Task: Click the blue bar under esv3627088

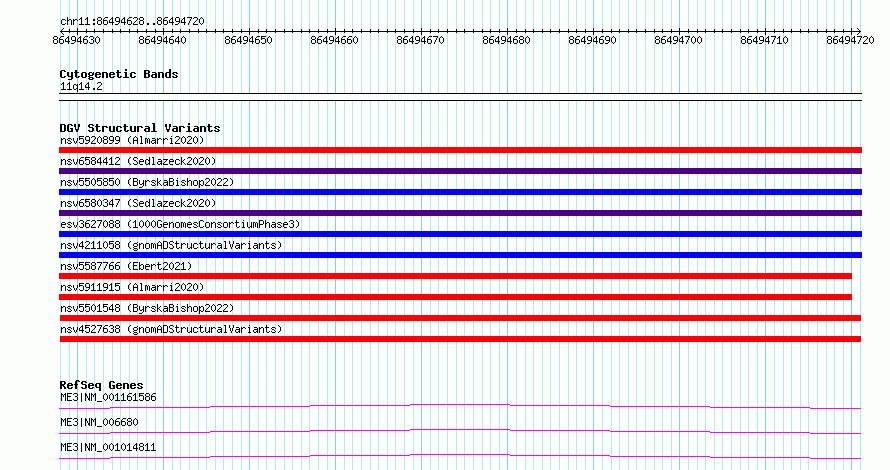Action: (460, 234)
